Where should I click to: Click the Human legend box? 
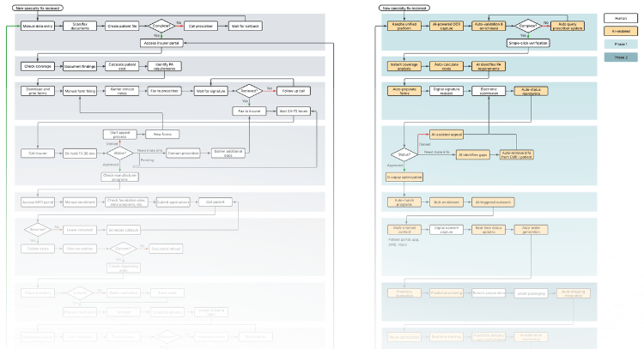click(617, 18)
